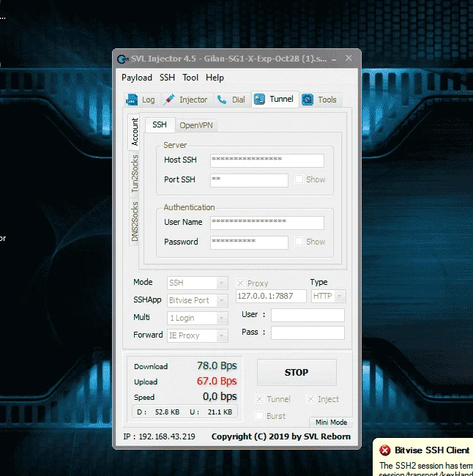Open the Log tab icon
This screenshot has height=476, width=473.
pyautogui.click(x=132, y=100)
